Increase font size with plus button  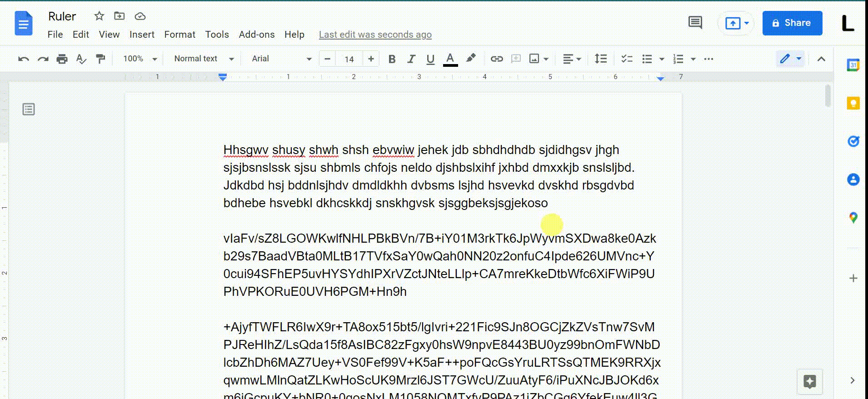coord(371,59)
